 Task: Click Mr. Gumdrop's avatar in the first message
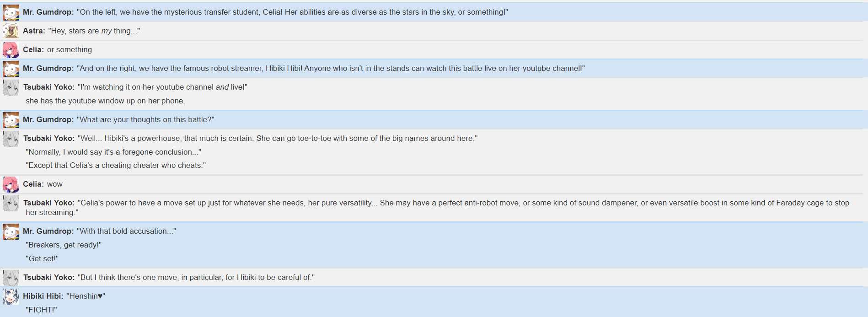click(x=11, y=12)
